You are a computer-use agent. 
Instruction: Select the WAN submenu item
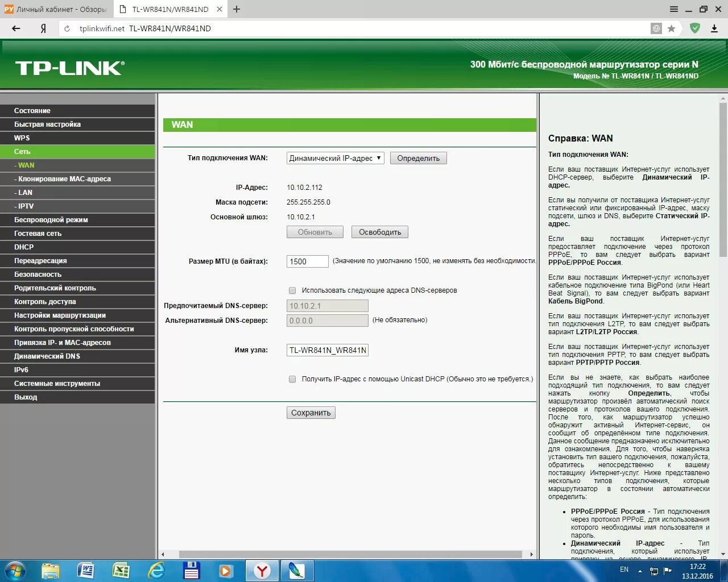pos(77,165)
